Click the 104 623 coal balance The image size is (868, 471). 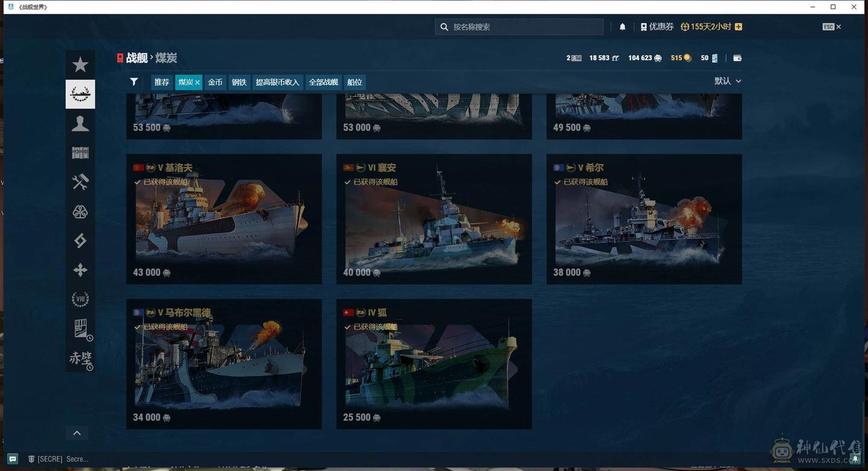point(645,58)
